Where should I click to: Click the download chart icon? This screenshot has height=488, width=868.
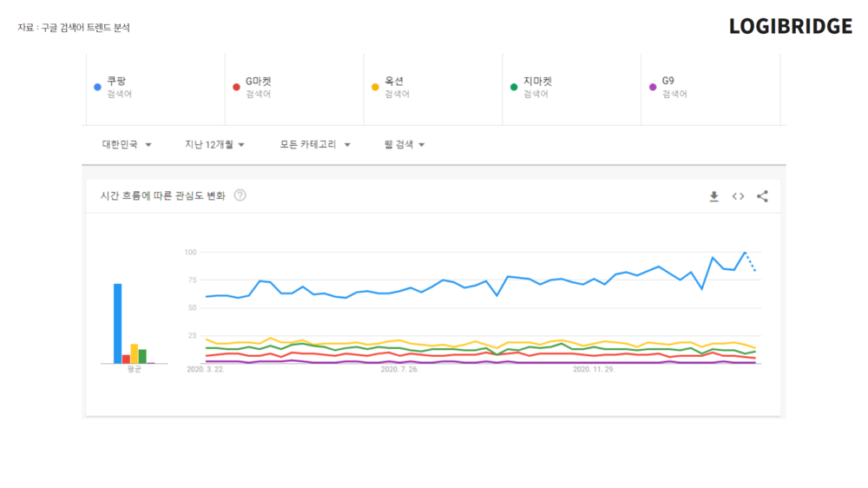click(713, 196)
